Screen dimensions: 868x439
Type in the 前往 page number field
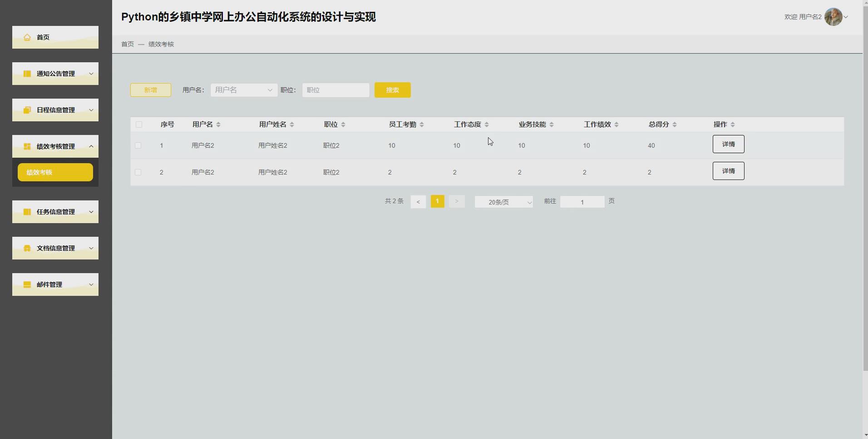(x=582, y=201)
